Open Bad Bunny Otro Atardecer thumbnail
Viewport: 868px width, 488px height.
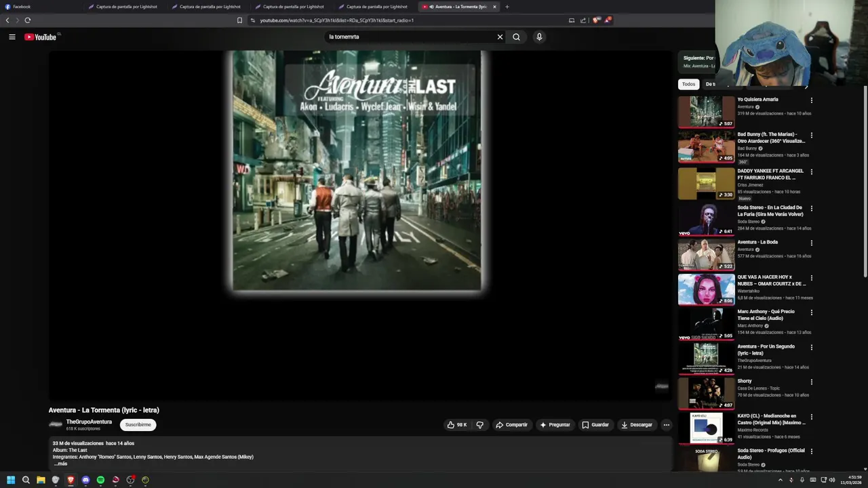click(x=706, y=146)
